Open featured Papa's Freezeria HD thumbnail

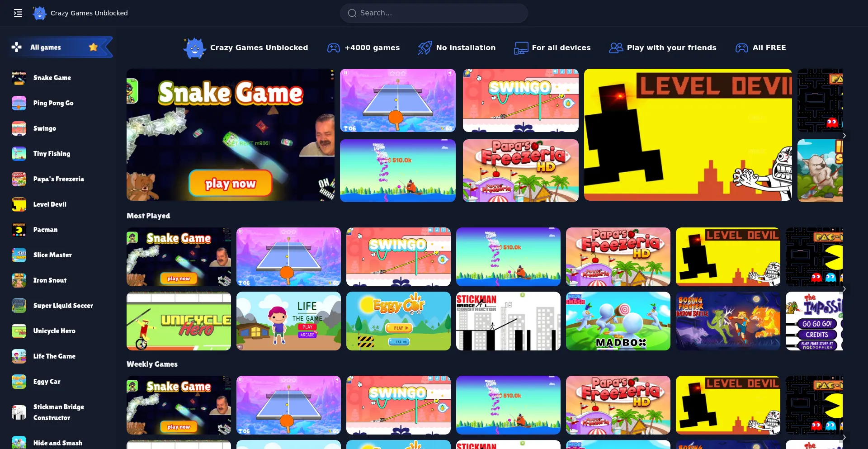coord(521,170)
